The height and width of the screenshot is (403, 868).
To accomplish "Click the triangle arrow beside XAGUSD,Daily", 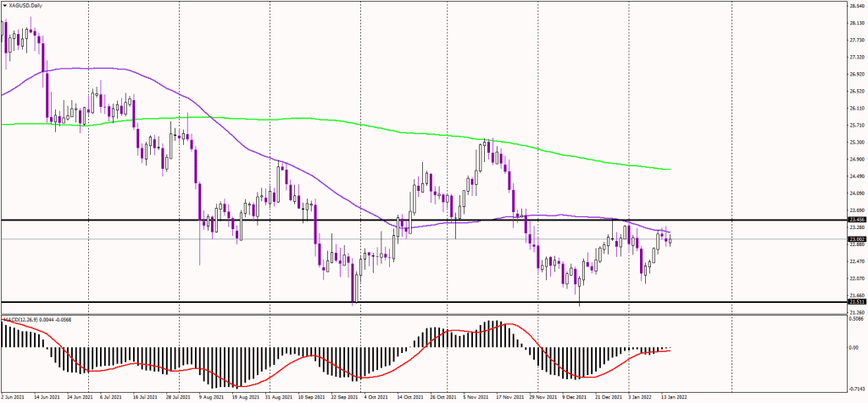I will (x=4, y=6).
